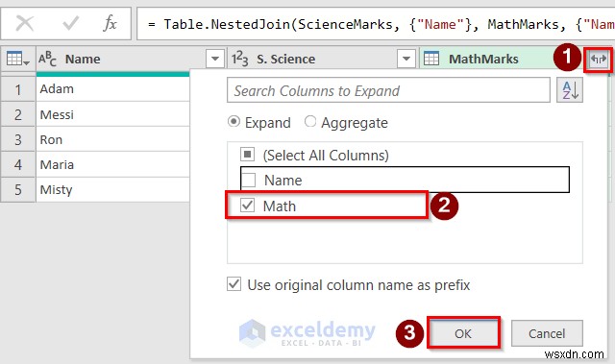The image size is (615, 364).
Task: Open the S. Science column filter dropdown
Action: [x=406, y=60]
